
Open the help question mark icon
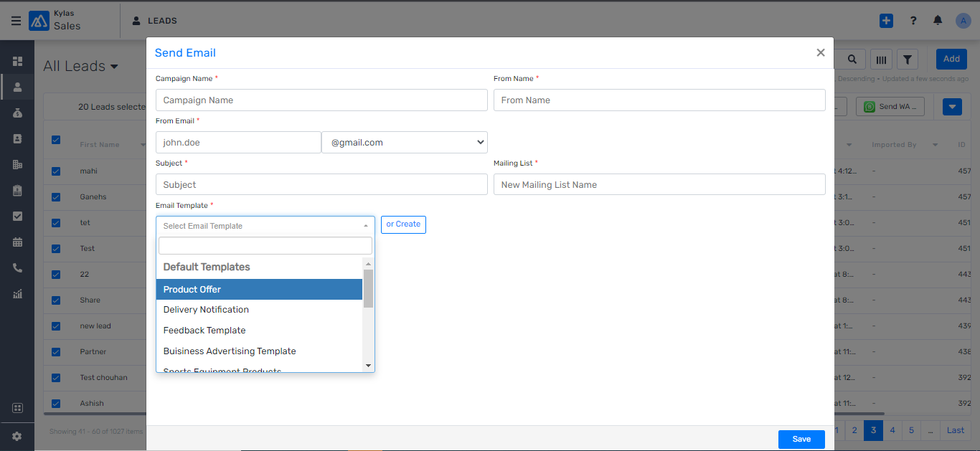tap(913, 21)
